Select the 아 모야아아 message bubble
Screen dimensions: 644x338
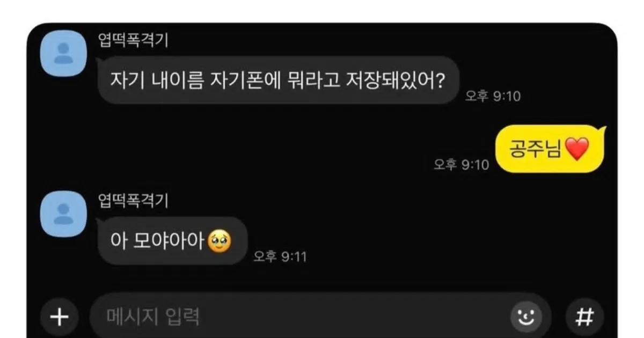tap(172, 241)
